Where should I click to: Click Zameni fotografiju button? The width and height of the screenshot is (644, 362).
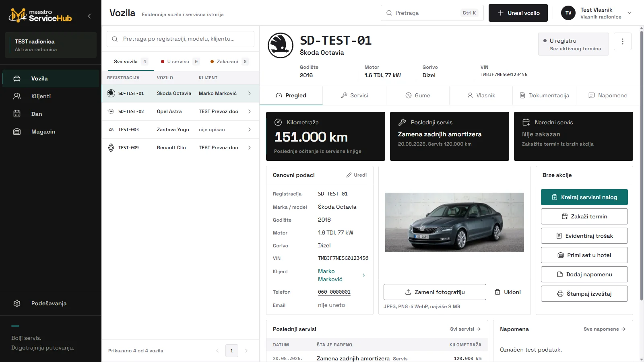click(435, 292)
